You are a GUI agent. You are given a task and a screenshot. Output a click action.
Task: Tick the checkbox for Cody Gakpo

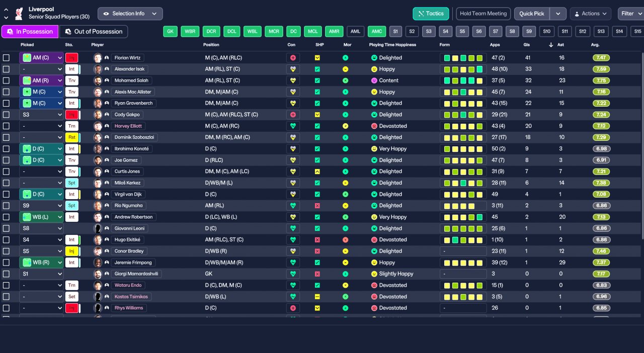6,115
